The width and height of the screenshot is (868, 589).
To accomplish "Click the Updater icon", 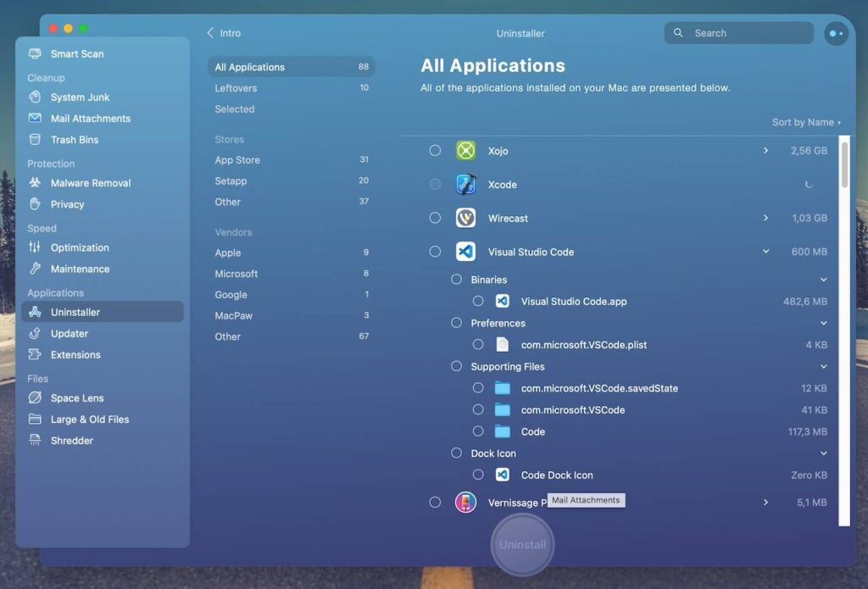I will pyautogui.click(x=35, y=333).
